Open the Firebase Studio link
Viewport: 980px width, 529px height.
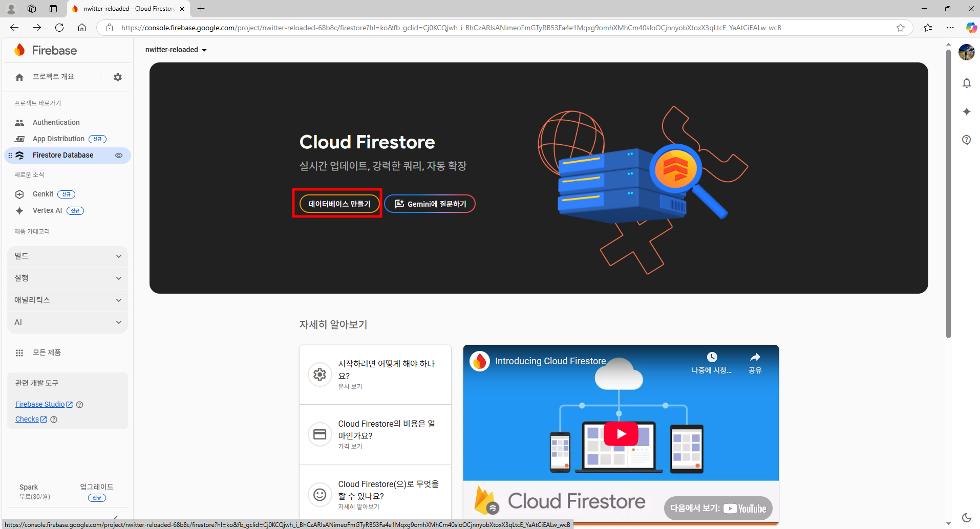tap(44, 404)
